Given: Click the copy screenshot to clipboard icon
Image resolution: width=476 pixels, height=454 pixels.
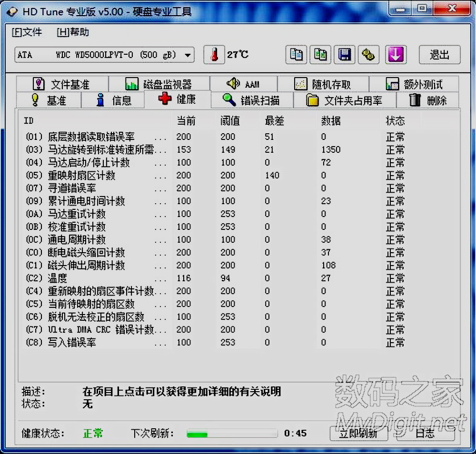Looking at the screenshot, I should pyautogui.click(x=320, y=55).
